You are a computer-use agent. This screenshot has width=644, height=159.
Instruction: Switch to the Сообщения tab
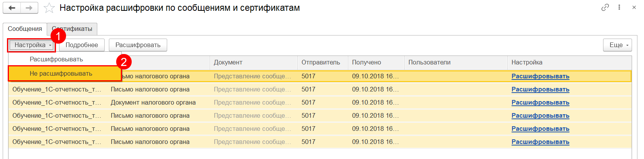25,29
